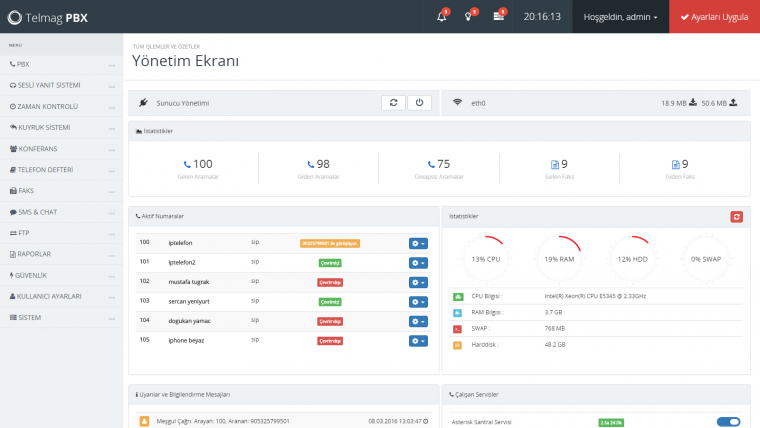Click the Intel(R) Xeon(R) CPU info value
This screenshot has height=428, width=760.
(595, 296)
